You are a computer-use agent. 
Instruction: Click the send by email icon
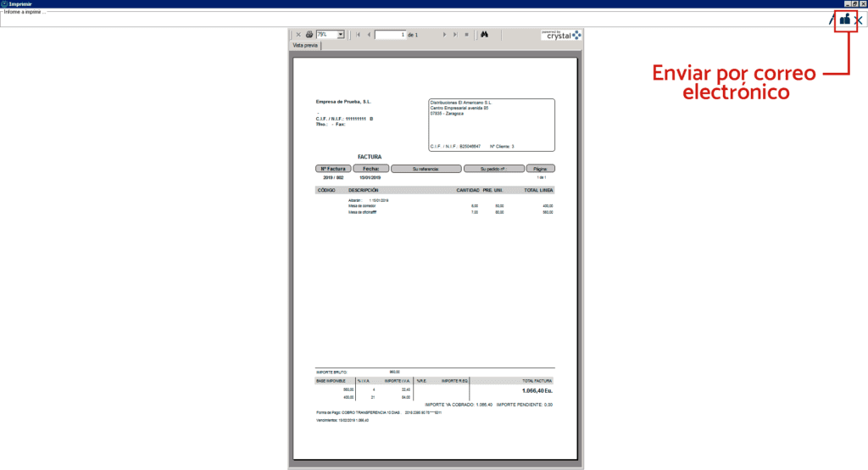tap(844, 20)
